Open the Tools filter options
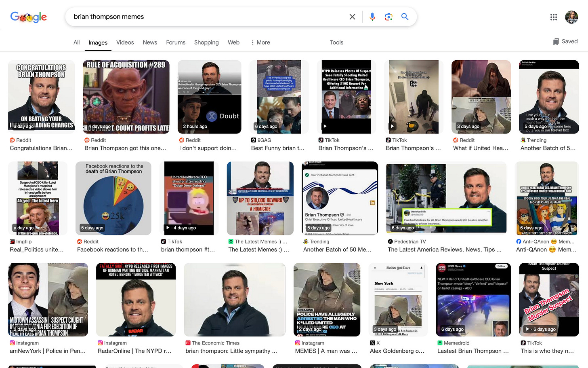The width and height of the screenshot is (588, 368). click(x=336, y=42)
